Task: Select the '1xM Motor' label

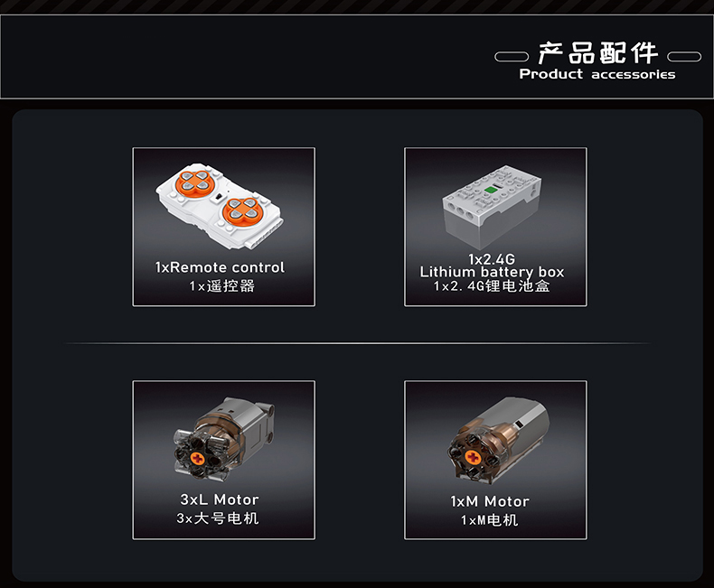Action: tap(490, 501)
